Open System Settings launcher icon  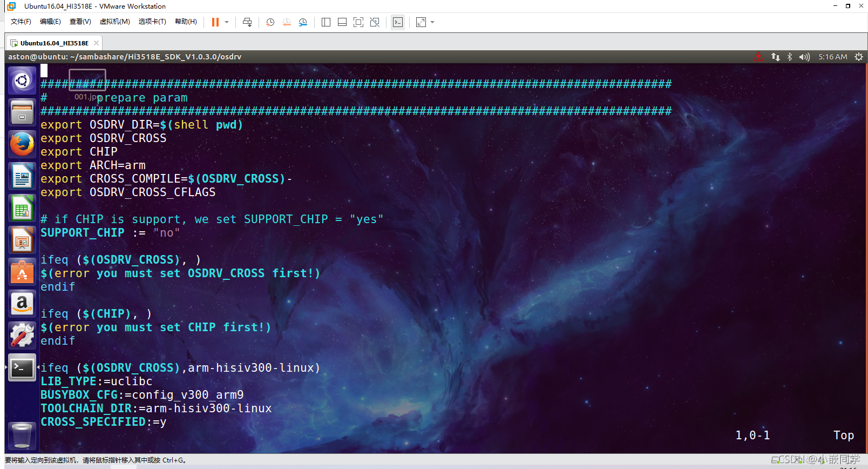(22, 336)
